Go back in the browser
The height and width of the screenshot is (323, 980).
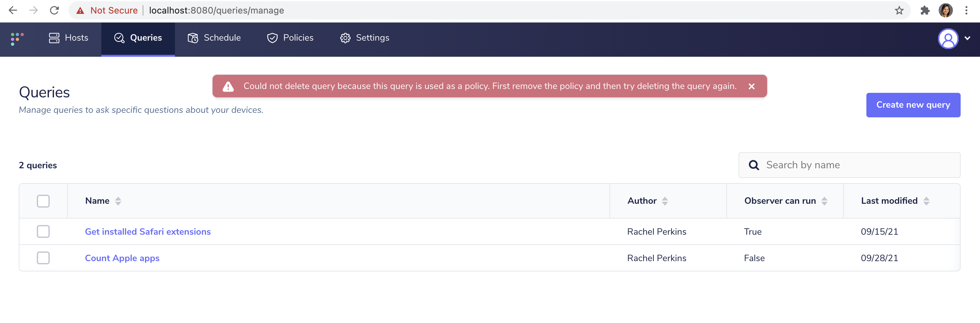[x=13, y=10]
